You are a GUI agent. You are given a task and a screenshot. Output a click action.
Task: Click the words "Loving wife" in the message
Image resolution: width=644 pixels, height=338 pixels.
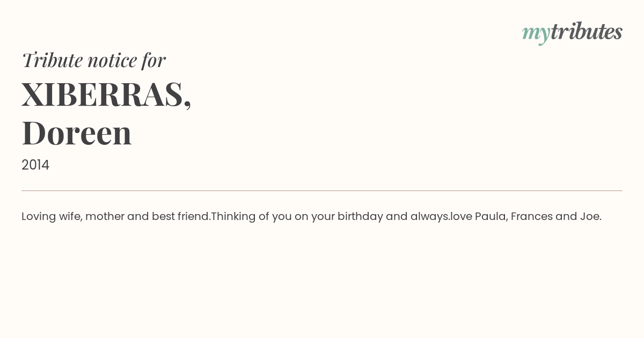51,217
